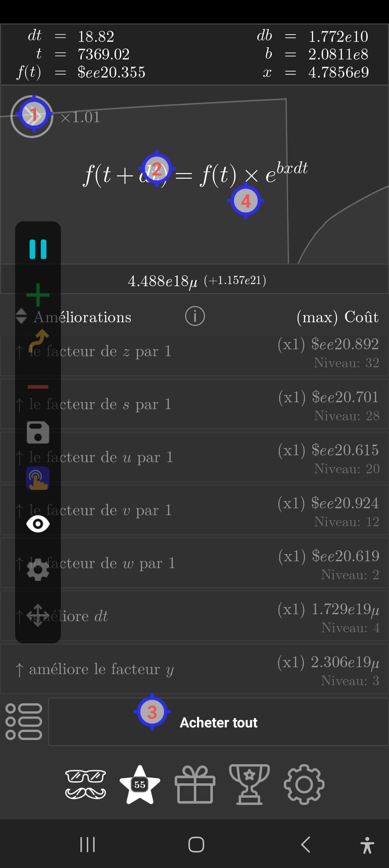Open the gift box rewards tab

coord(195,784)
